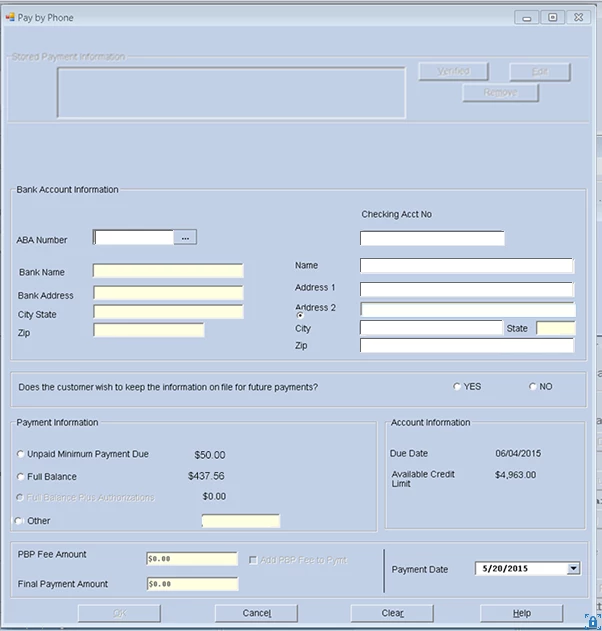602x631 pixels.
Task: Click the Payment Date value 5/20/2015
Action: coord(505,568)
